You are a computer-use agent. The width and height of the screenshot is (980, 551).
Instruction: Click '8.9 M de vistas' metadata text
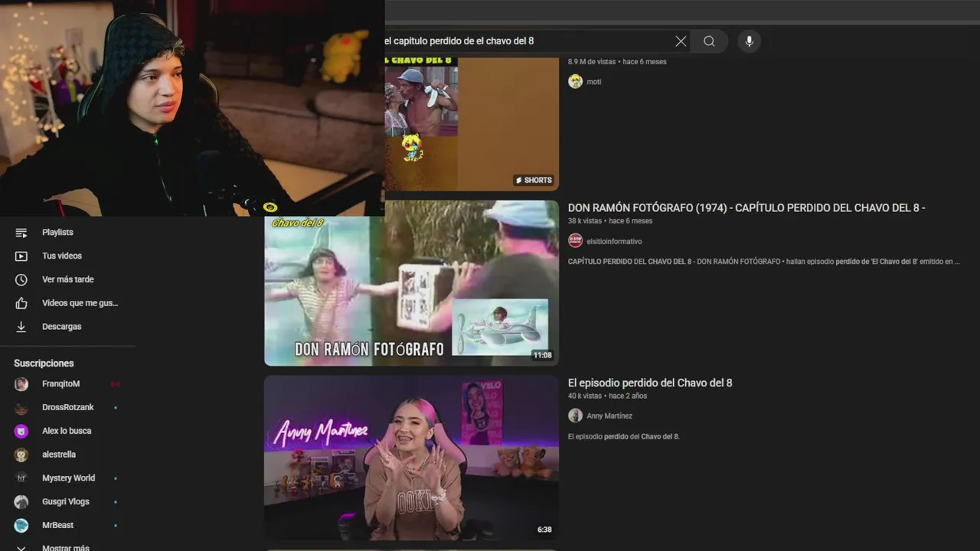[x=592, y=62]
